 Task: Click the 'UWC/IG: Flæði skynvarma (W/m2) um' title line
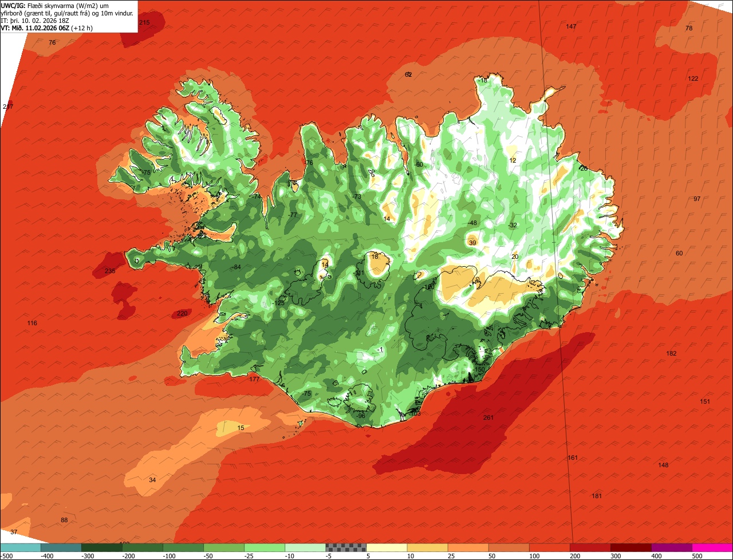tap(55, 5)
